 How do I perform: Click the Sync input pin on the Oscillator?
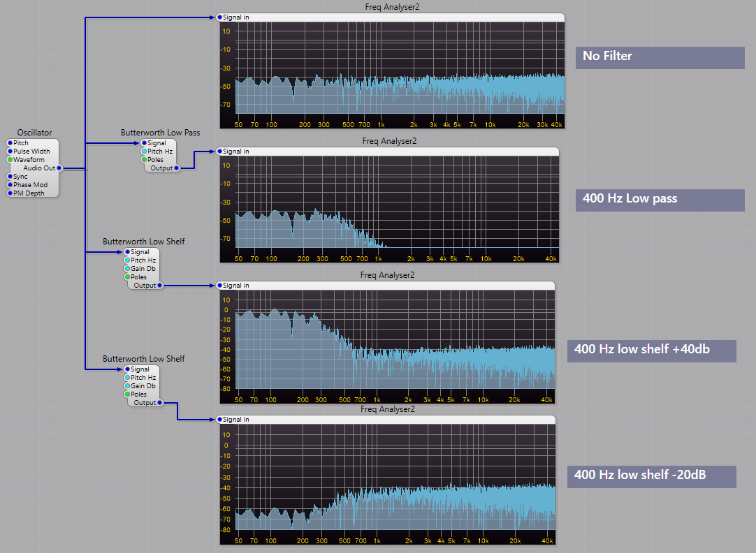10,176
